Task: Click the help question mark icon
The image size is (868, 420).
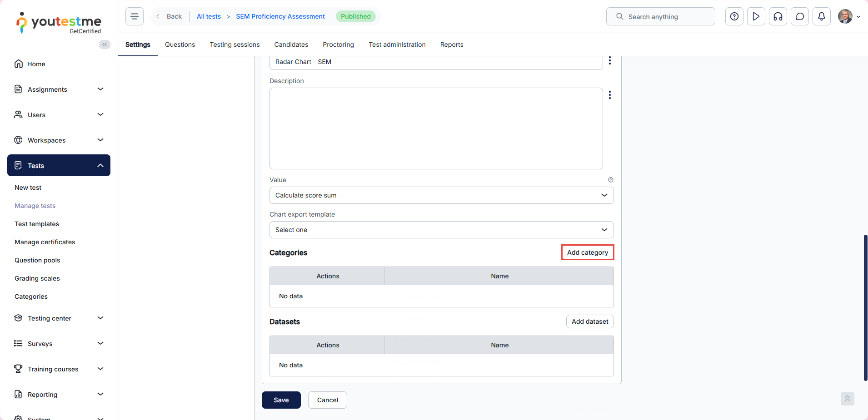Action: (734, 16)
